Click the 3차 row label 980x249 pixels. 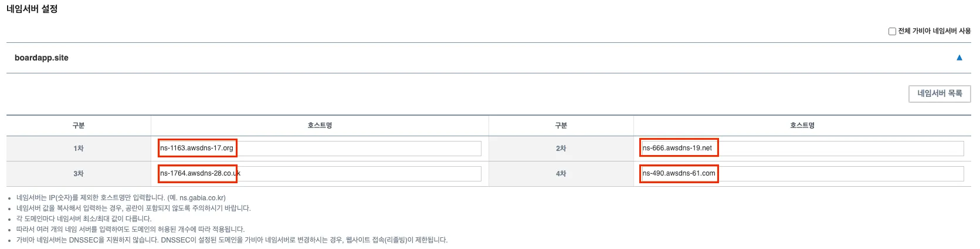(79, 174)
